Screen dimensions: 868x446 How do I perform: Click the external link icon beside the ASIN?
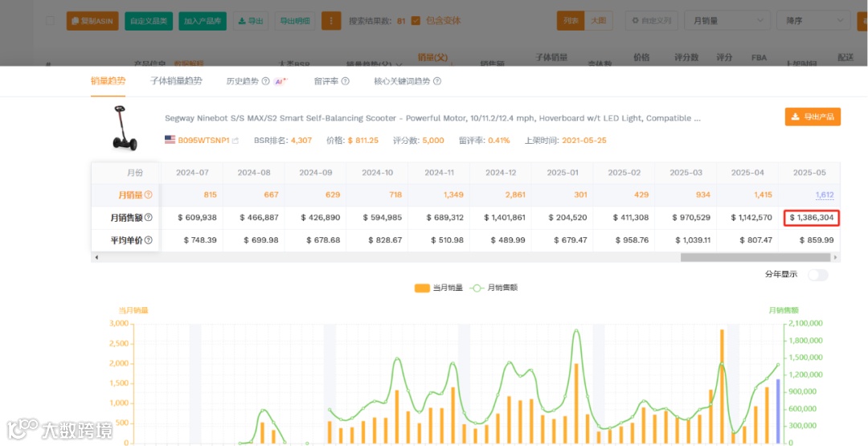tap(235, 141)
